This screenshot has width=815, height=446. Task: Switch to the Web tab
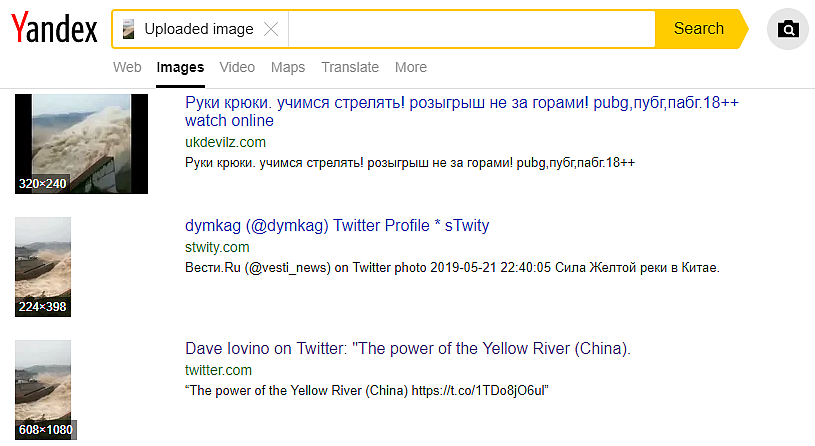127,68
